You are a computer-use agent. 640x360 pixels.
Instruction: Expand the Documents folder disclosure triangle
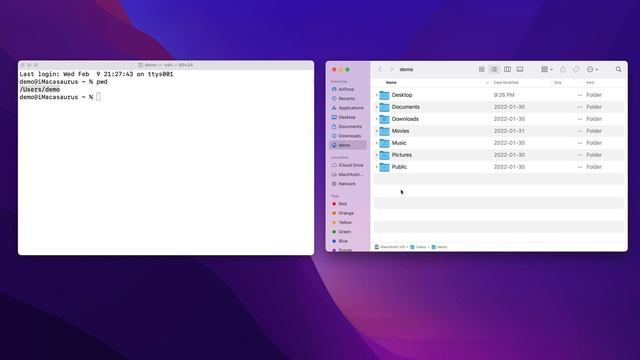click(376, 107)
